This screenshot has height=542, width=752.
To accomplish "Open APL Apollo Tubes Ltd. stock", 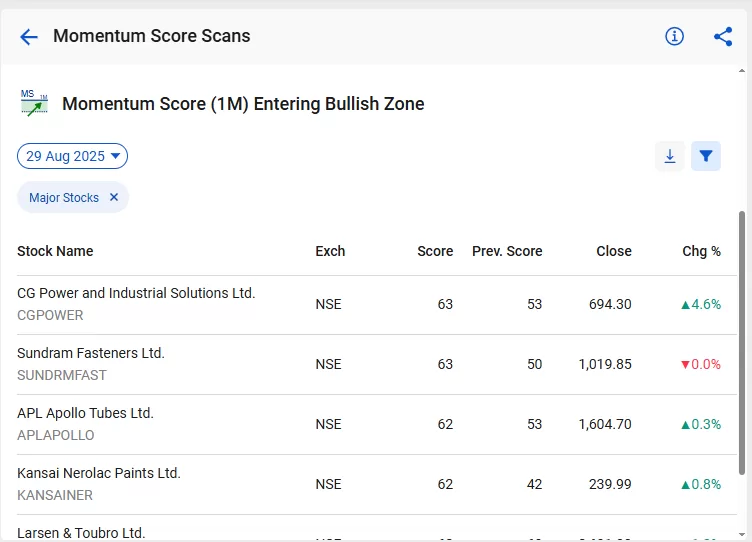I will coord(85,413).
